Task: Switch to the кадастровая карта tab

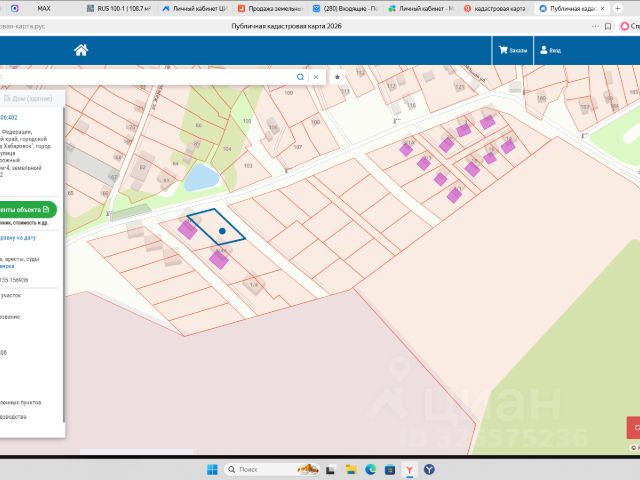Action: coord(496,8)
